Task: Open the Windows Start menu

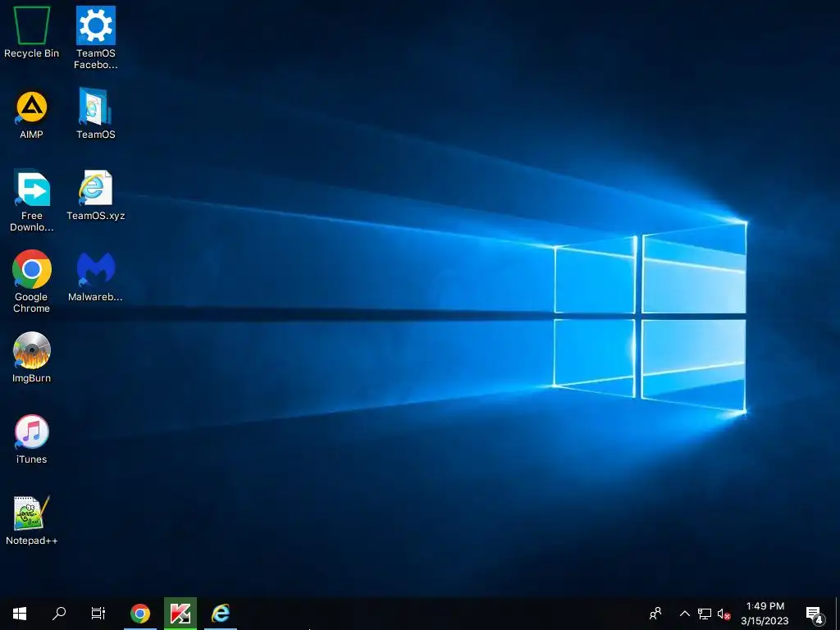Action: (x=20, y=614)
